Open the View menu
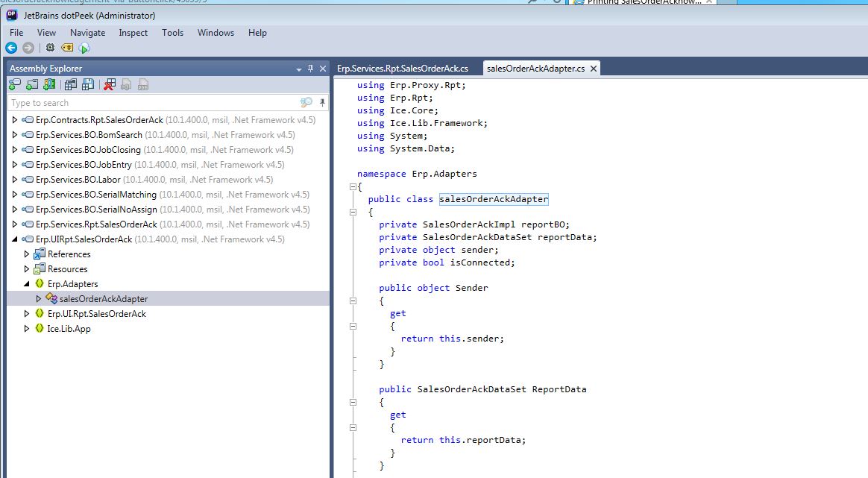The width and height of the screenshot is (868, 478). (x=46, y=33)
